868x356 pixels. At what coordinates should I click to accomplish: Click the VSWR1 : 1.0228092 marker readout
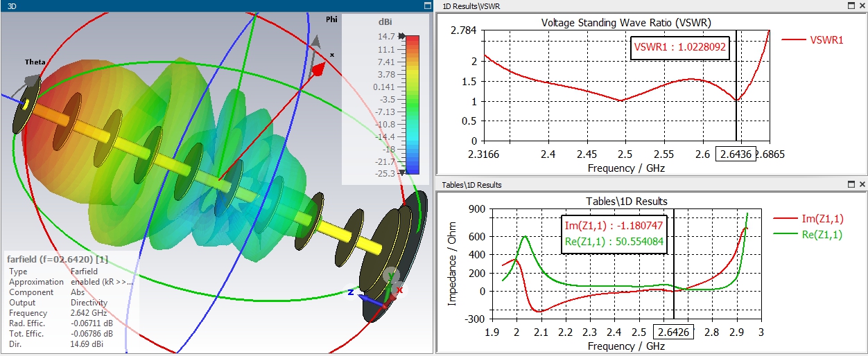(x=679, y=49)
